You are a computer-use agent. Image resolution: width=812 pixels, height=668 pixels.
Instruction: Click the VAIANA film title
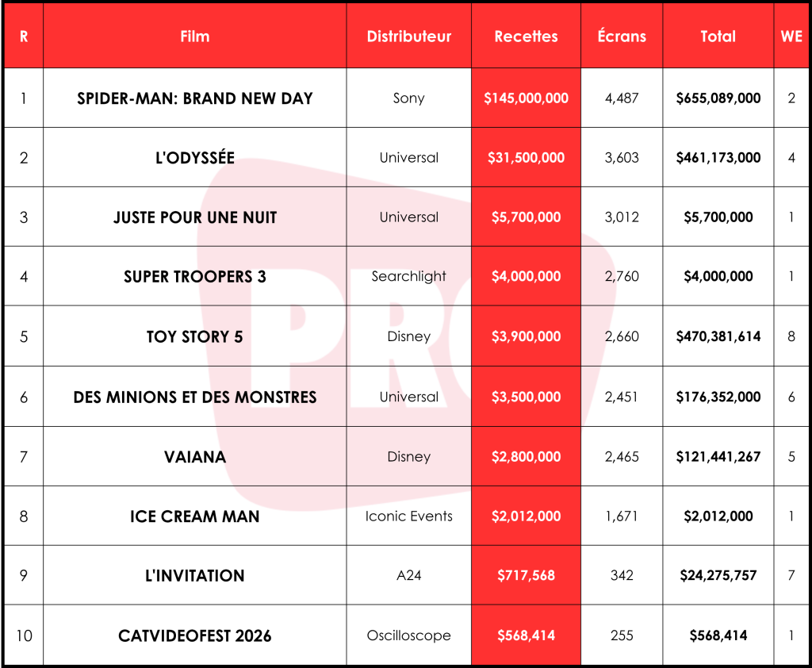tap(195, 457)
